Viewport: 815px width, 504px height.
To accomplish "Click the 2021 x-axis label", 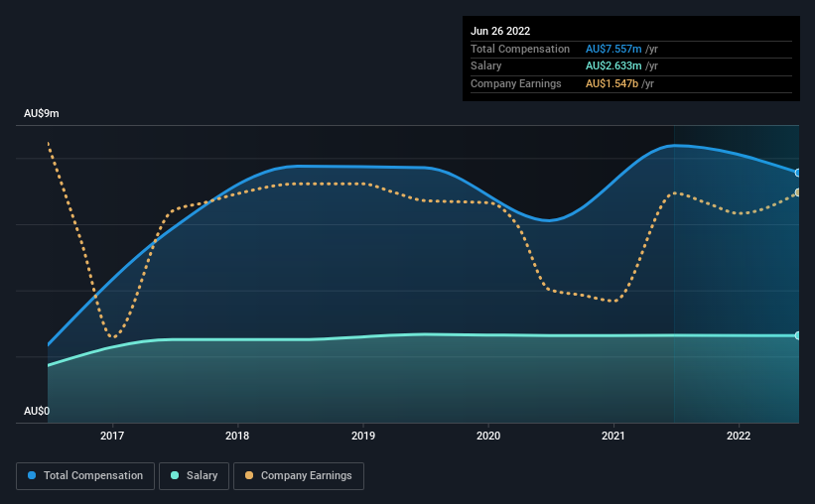I will click(x=613, y=436).
